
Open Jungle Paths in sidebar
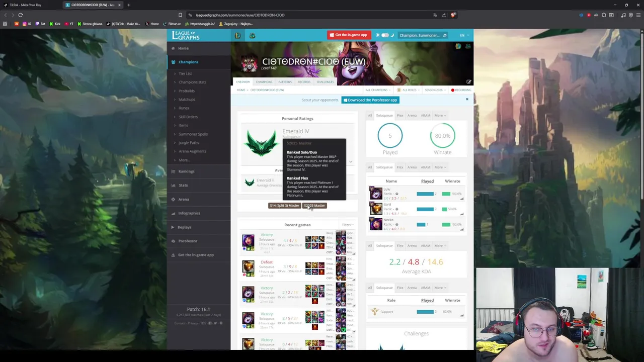pos(189,143)
